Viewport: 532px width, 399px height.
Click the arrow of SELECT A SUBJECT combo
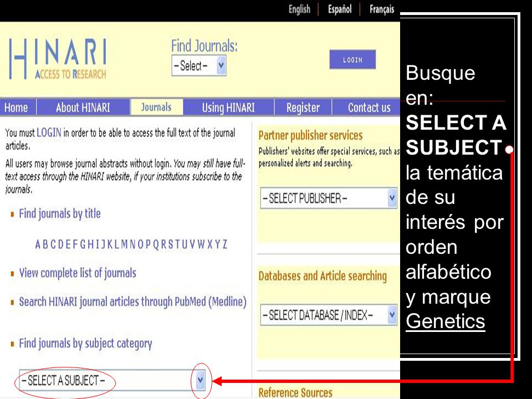pyautogui.click(x=201, y=380)
